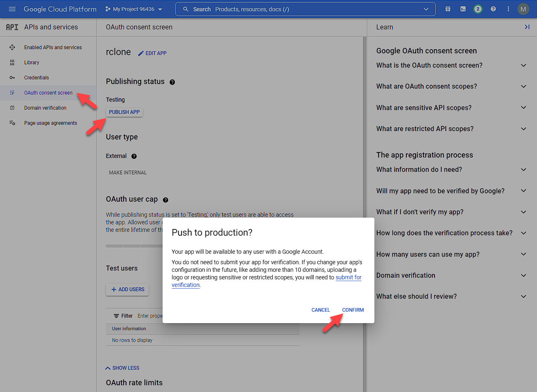
Task: Open the hamburger navigation menu
Action: pyautogui.click(x=12, y=9)
